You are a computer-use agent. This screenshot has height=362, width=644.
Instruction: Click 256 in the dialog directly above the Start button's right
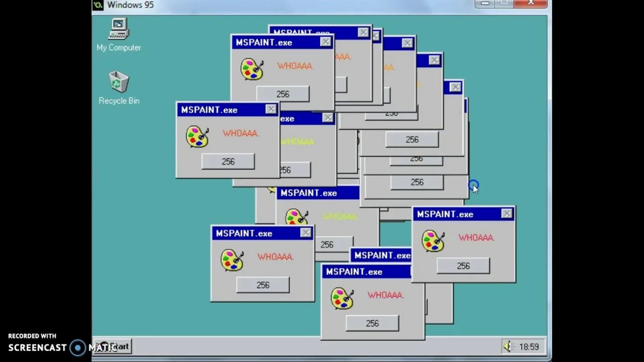point(263,285)
